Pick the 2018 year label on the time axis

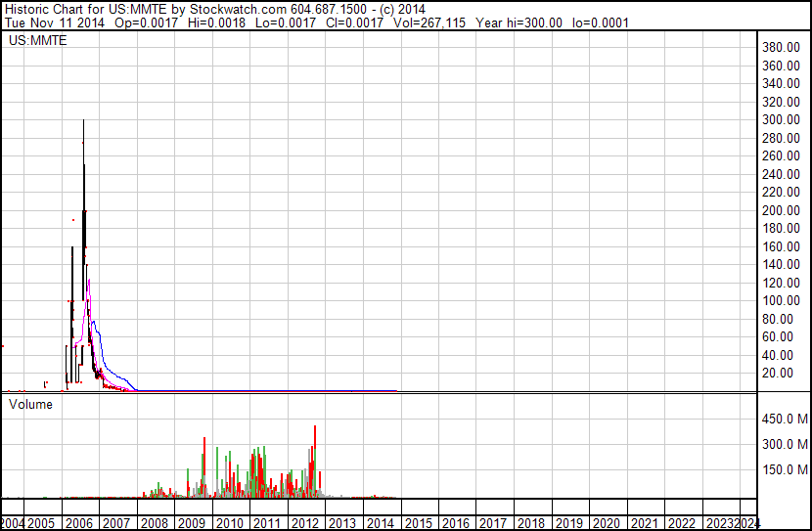[x=530, y=523]
